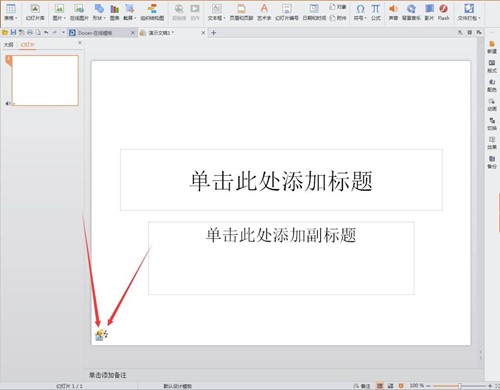Expand the 形状 shapes dropdown arrow
Viewport: 500px width, 390px height.
(x=104, y=18)
